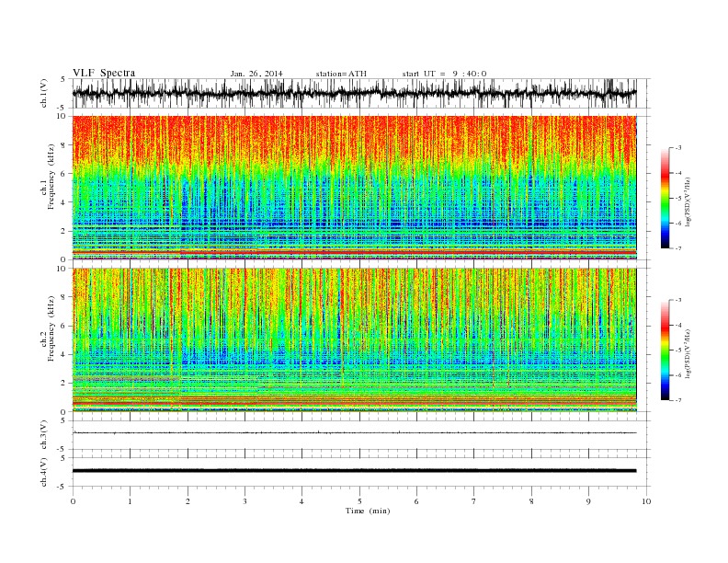Click the "-7" label on ch.1 color bar
This screenshot has height=563, width=728.
point(678,248)
